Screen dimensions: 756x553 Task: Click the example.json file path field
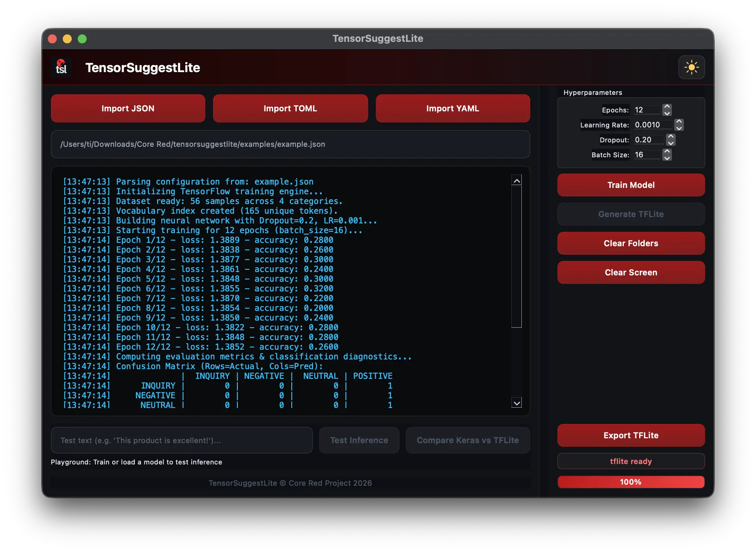tap(290, 144)
